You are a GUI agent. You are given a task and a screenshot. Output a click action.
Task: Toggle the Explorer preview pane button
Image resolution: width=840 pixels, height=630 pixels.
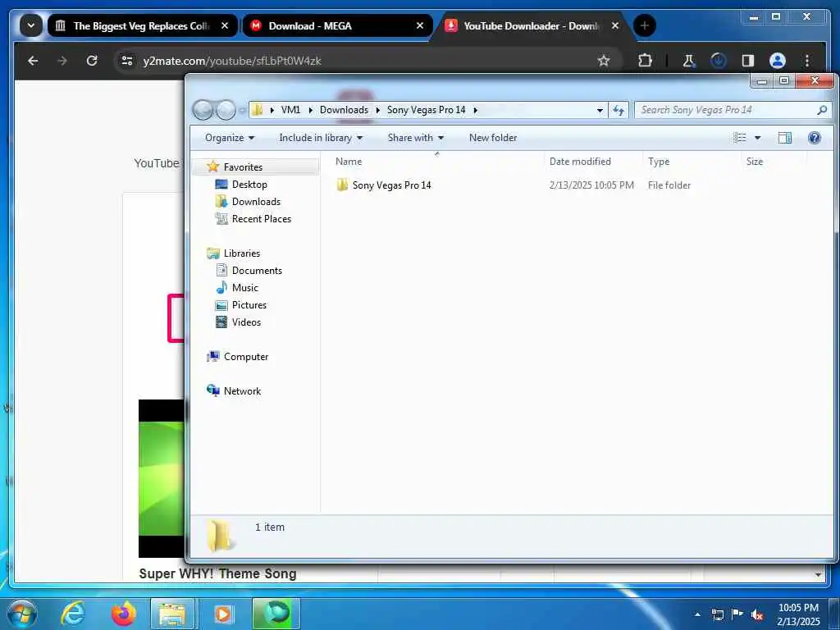[x=785, y=138]
